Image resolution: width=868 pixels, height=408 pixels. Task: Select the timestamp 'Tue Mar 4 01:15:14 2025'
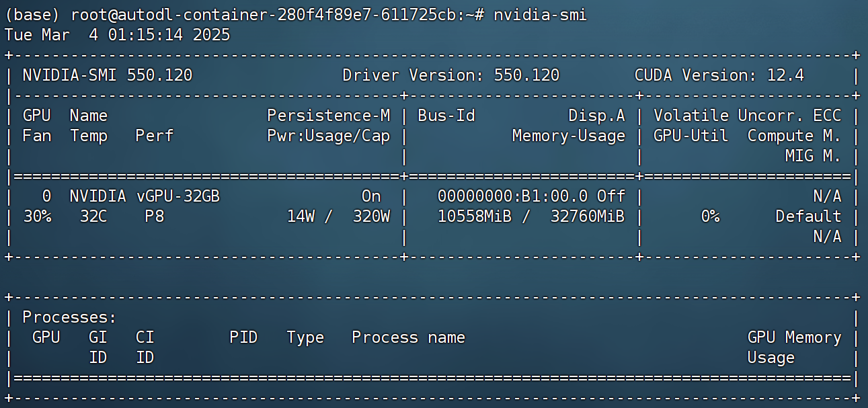tap(117, 35)
